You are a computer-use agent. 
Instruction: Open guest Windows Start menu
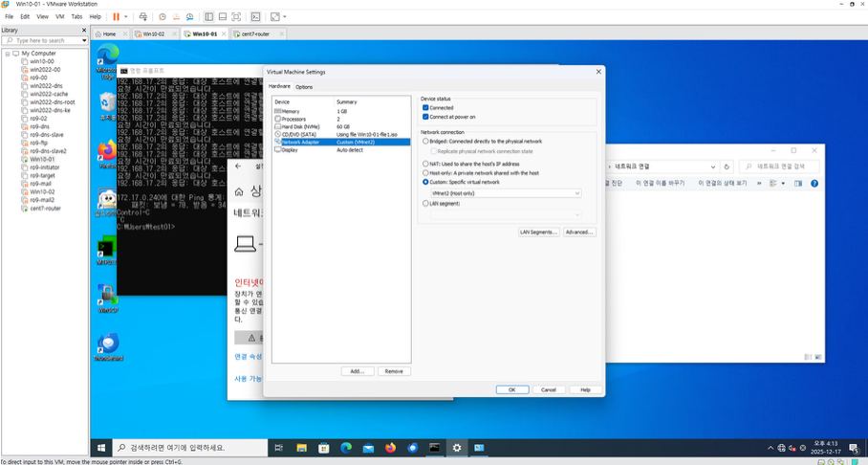pyautogui.click(x=101, y=448)
